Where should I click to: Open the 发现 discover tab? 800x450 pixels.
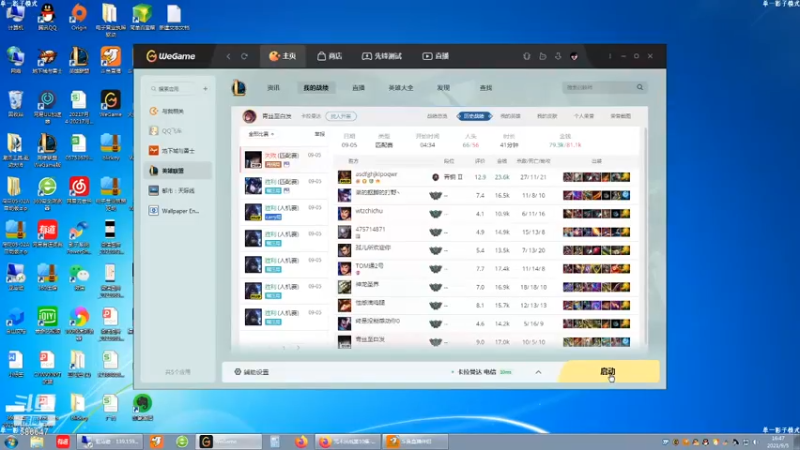tap(443, 88)
